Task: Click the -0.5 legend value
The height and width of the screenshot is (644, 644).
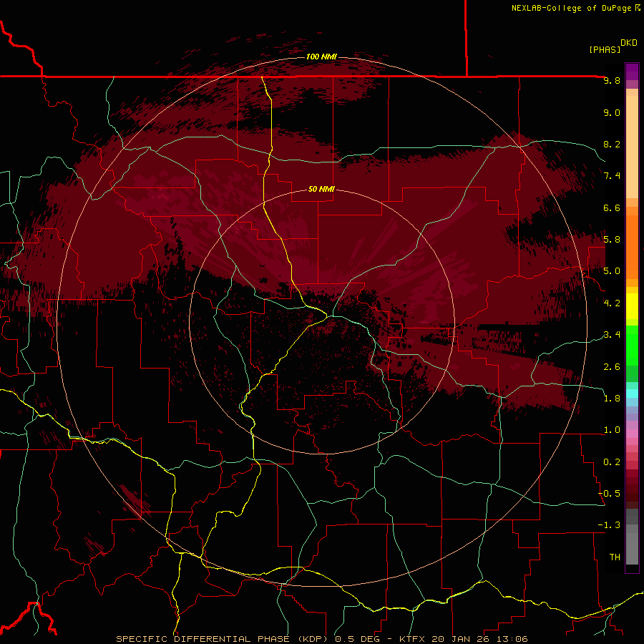Action: tap(609, 494)
